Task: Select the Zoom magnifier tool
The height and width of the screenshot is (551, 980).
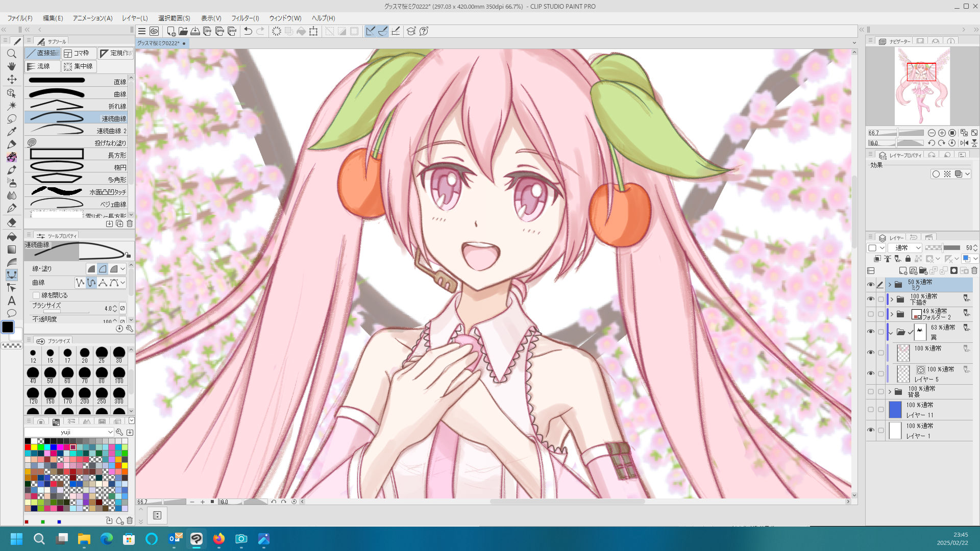Action: (12, 54)
